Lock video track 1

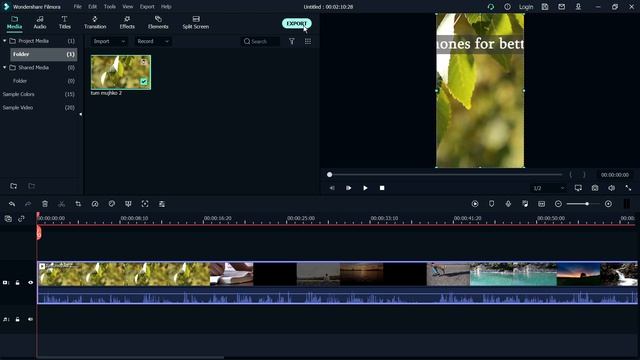click(x=18, y=282)
